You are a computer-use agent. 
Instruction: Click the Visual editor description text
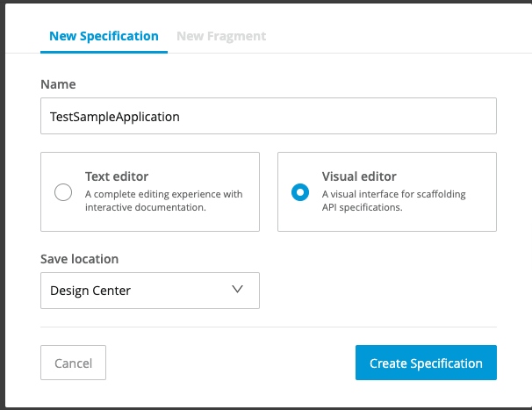coord(392,201)
